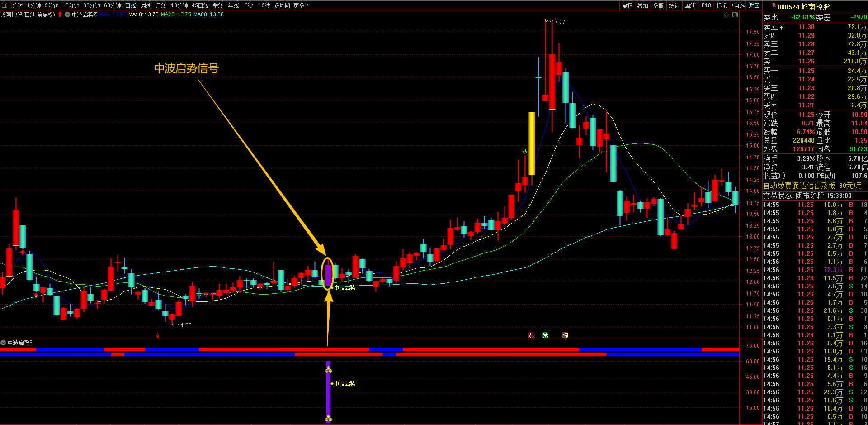Image resolution: width=868 pixels, height=425 pixels.
Task: Click the 委比 -62.61% value
Action: [803, 18]
